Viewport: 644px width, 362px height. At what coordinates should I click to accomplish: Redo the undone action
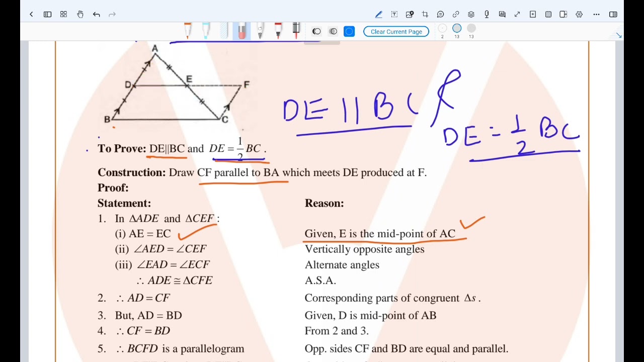coord(112,15)
